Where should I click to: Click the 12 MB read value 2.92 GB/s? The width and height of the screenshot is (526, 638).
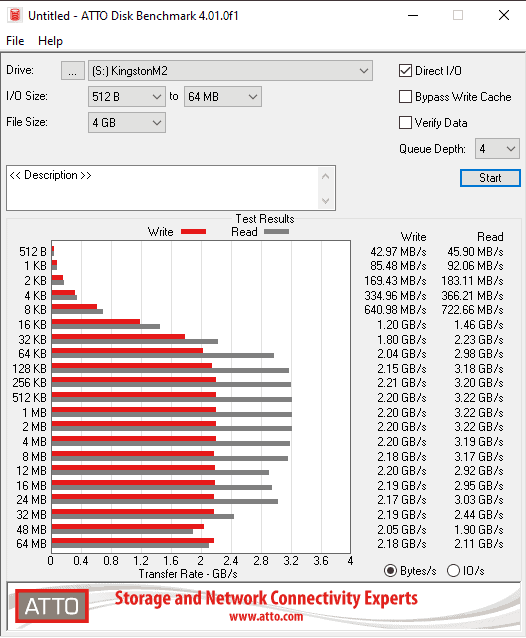coord(479,471)
